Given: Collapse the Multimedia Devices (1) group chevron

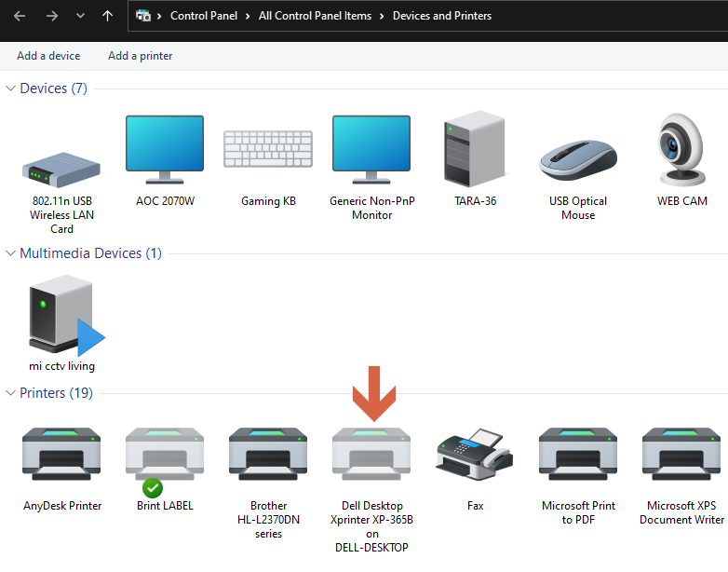Looking at the screenshot, I should (x=10, y=253).
